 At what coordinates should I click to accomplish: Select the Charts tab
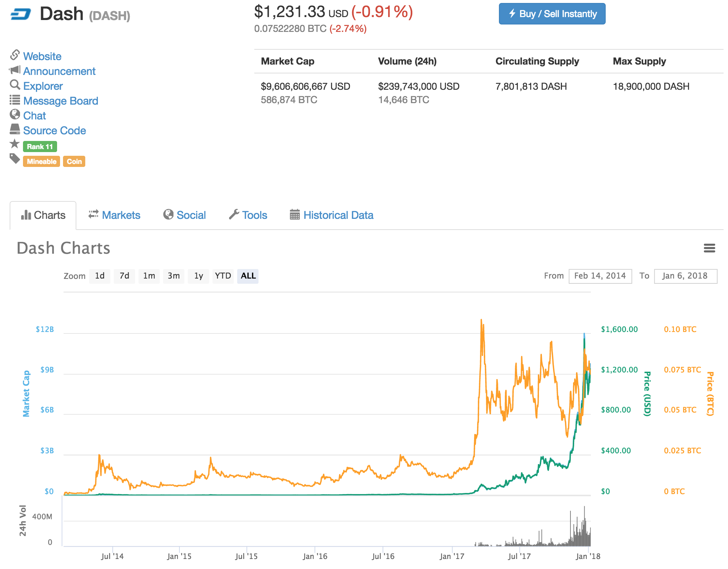pos(43,215)
